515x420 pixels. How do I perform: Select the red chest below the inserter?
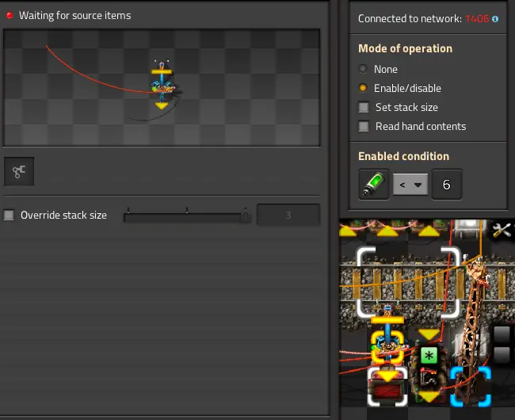point(387,388)
